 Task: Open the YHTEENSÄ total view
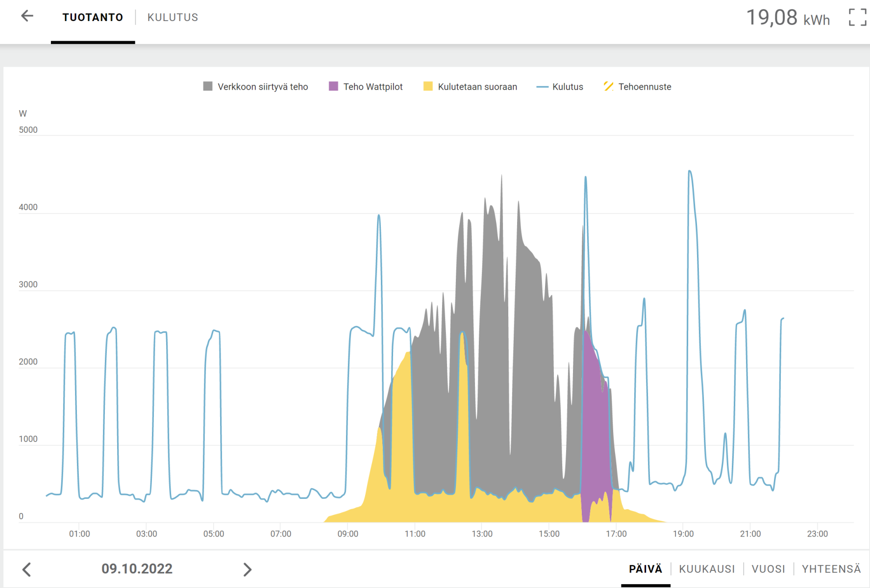pyautogui.click(x=831, y=569)
